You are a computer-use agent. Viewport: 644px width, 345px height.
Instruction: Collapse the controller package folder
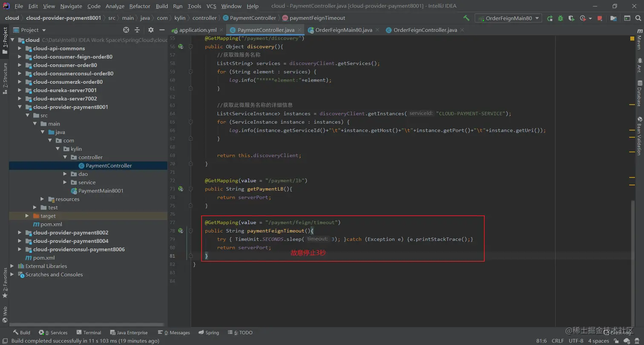(65, 157)
